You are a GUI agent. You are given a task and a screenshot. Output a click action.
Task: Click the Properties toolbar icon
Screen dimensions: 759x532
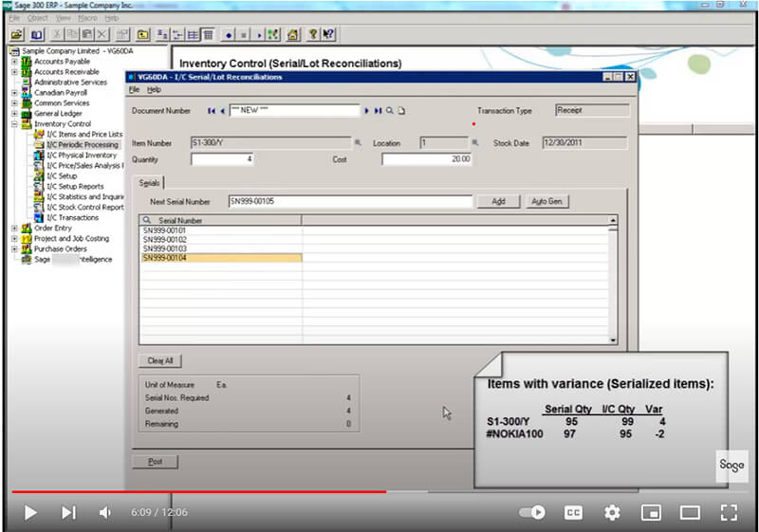[x=122, y=35]
